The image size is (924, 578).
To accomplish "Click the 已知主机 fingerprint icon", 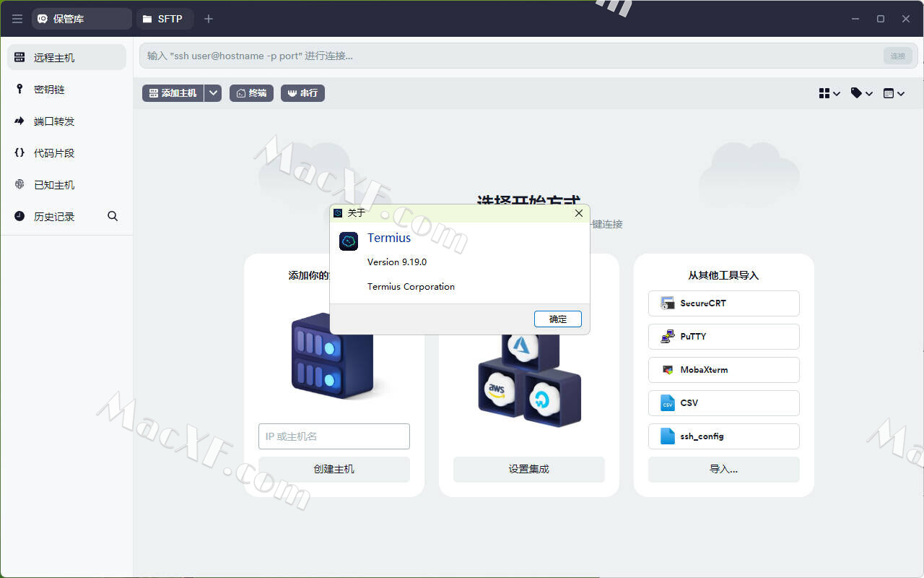I will pos(19,184).
